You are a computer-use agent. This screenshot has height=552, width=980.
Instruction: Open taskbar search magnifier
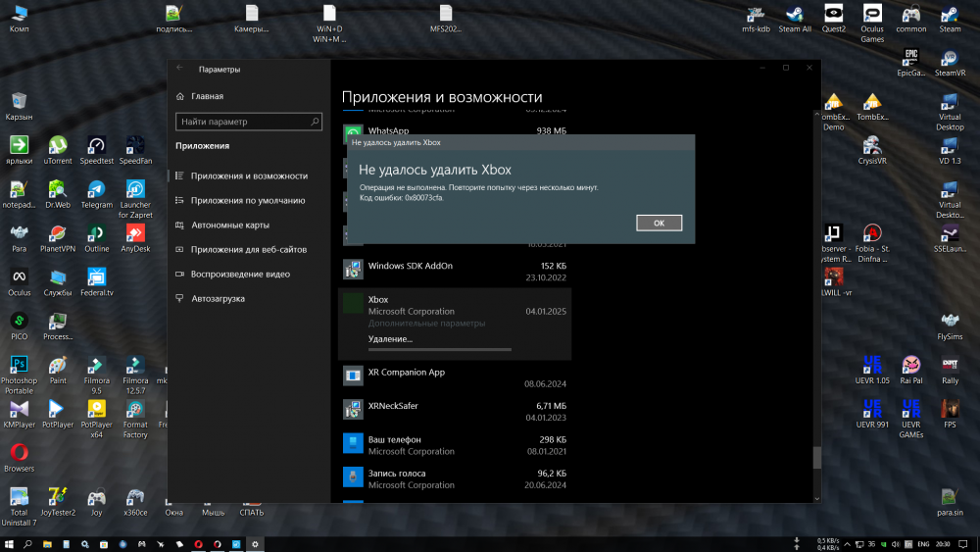click(x=27, y=544)
